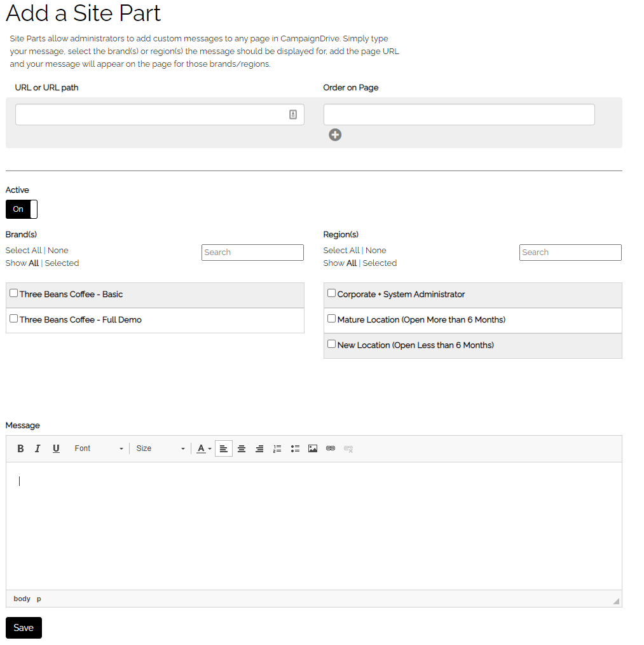Viewport: 644px width, 645px height.
Task: Toggle the Active switch off
Action: click(x=22, y=209)
